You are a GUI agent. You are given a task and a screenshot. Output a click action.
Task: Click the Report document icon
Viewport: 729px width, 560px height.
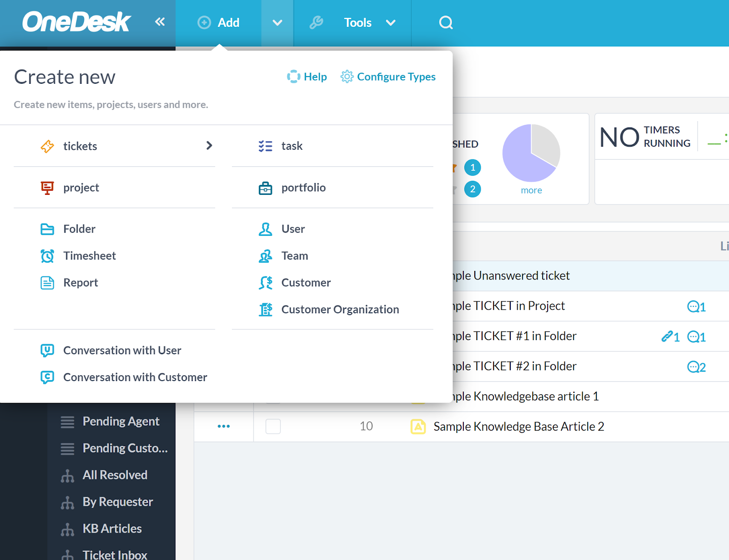47,283
